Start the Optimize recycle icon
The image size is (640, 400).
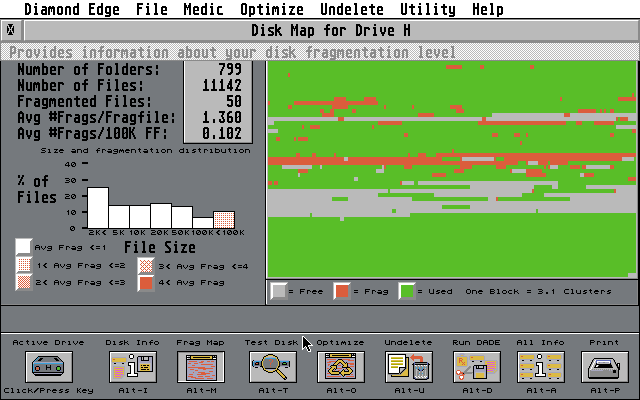(341, 367)
